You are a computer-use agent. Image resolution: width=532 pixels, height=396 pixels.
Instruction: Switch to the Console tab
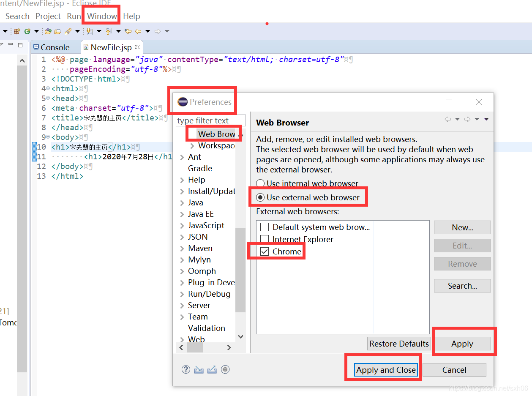click(x=51, y=47)
